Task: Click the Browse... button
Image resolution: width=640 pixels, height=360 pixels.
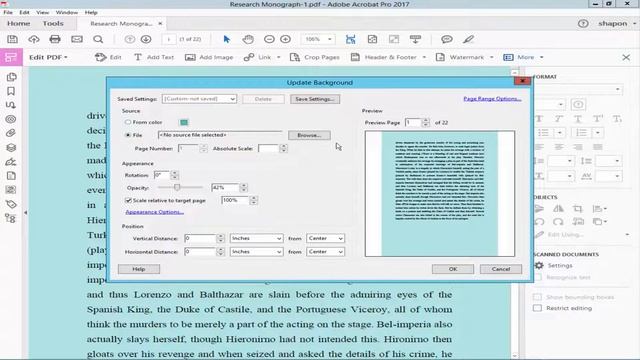Action: click(309, 135)
